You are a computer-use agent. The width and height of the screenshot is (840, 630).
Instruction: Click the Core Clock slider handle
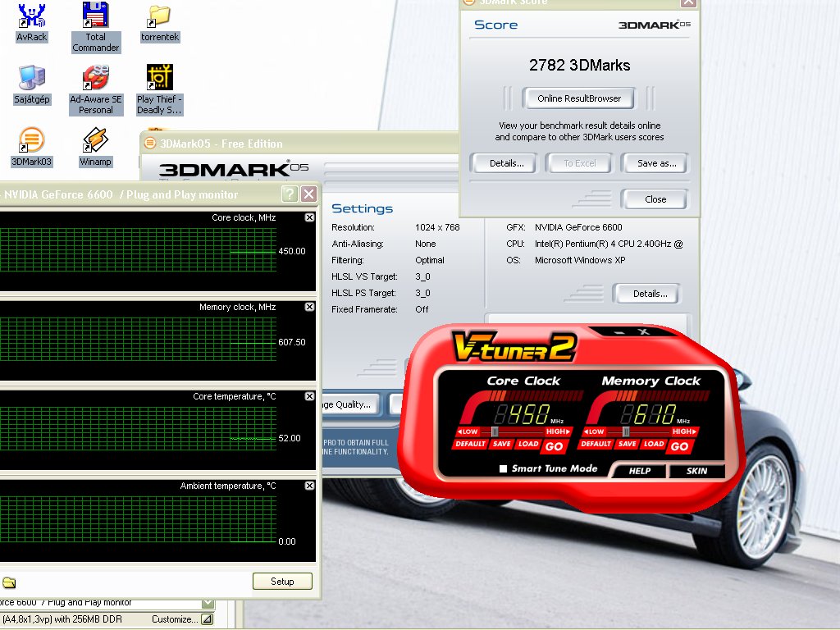tap(495, 431)
